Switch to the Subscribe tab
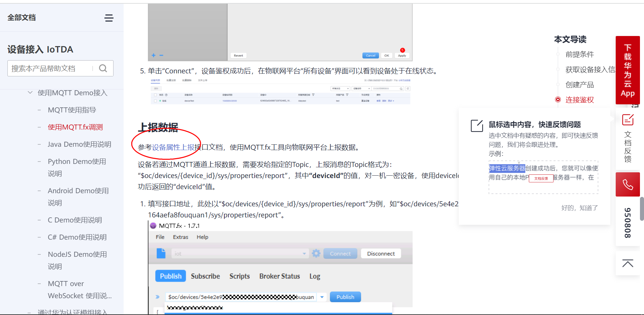 pyautogui.click(x=205, y=276)
